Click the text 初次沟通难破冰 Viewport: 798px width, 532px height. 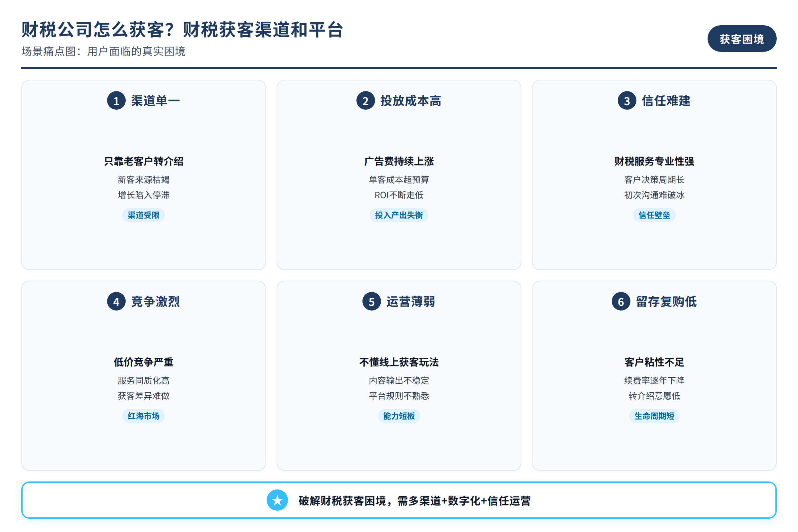click(654, 195)
